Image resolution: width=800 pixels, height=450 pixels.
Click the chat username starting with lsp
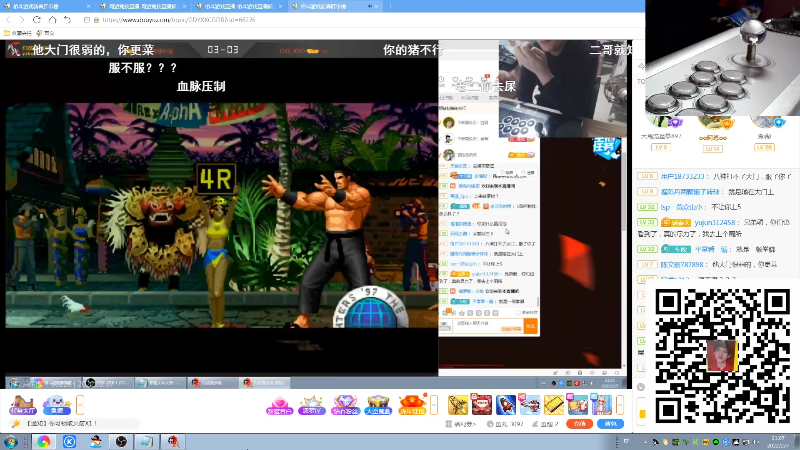coord(682,207)
